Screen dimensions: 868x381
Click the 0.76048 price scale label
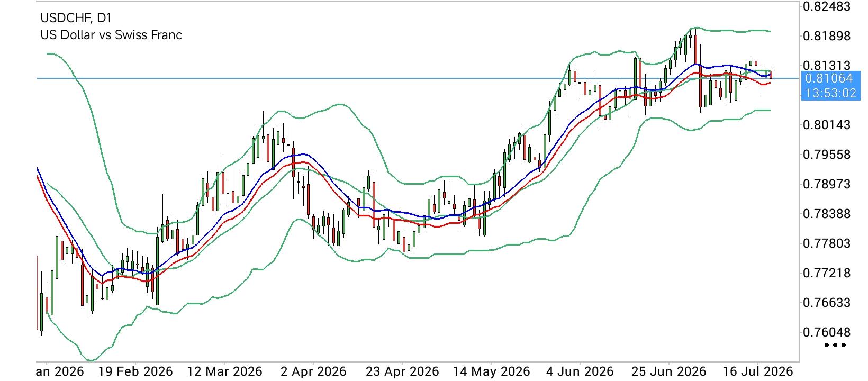tap(826, 332)
